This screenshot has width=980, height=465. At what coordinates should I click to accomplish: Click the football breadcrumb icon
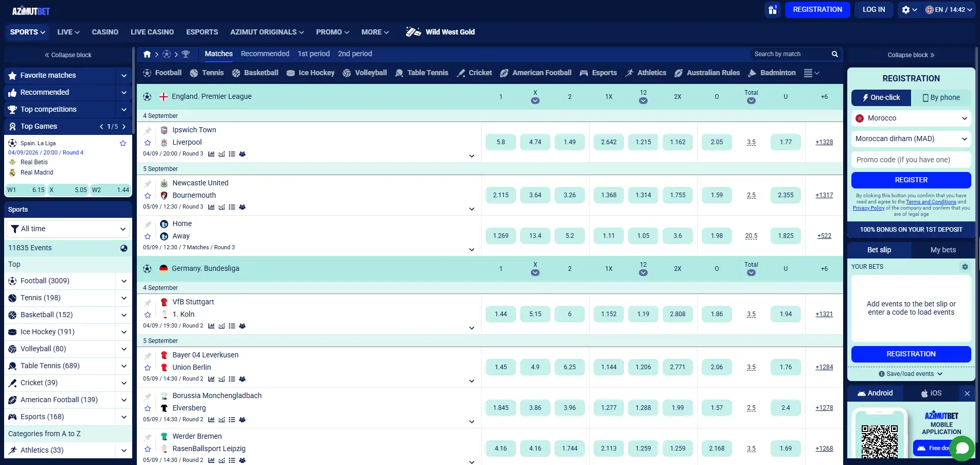click(x=167, y=54)
